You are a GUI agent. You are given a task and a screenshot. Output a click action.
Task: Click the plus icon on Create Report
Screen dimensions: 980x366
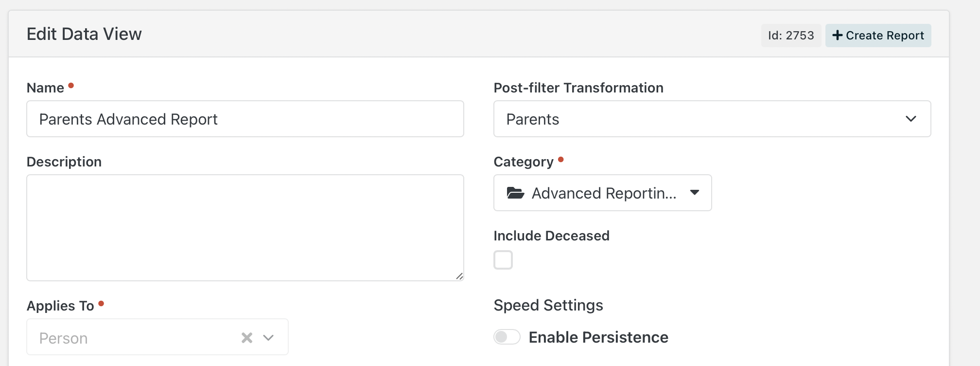tap(837, 36)
